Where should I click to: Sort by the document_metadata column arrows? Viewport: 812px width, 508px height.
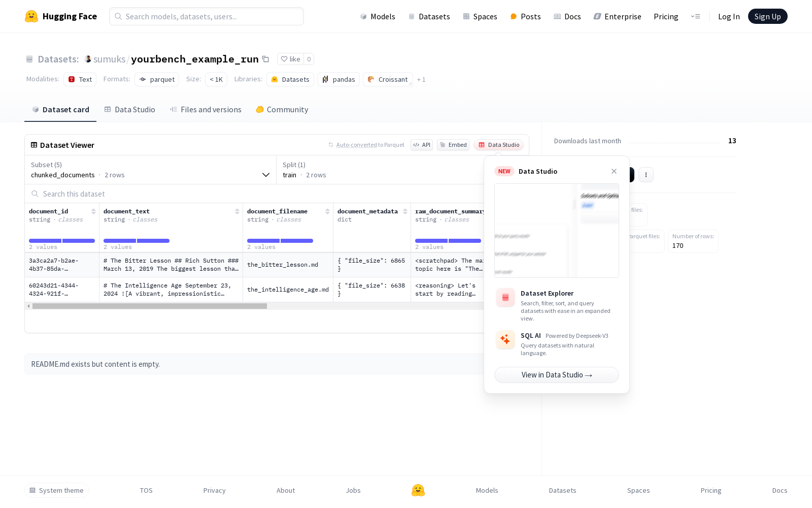405,211
